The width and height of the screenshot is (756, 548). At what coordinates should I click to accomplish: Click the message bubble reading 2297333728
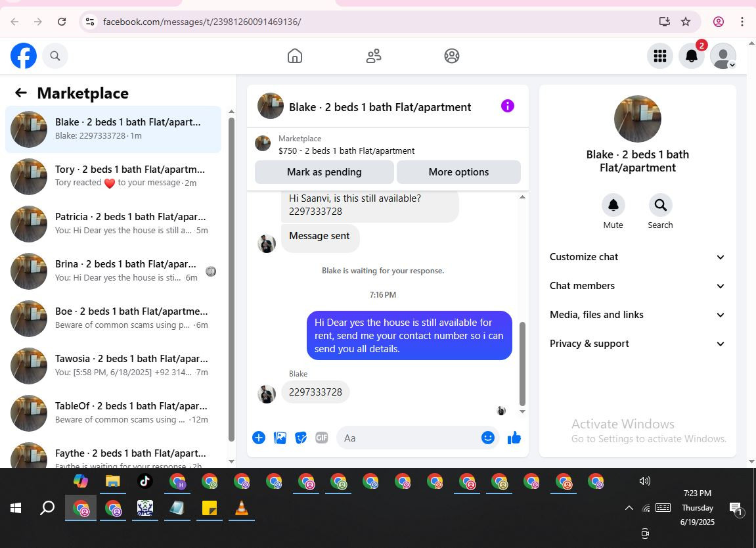tap(315, 392)
